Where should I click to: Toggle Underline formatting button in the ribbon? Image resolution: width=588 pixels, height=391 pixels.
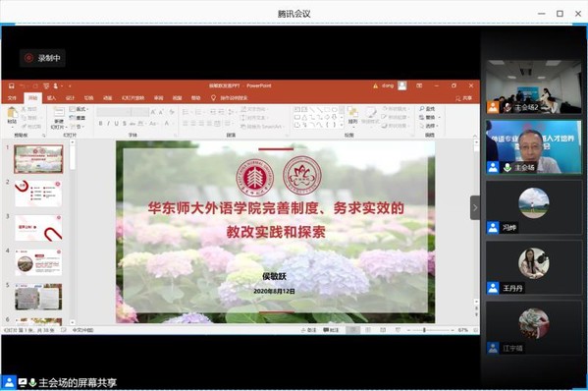pos(116,124)
